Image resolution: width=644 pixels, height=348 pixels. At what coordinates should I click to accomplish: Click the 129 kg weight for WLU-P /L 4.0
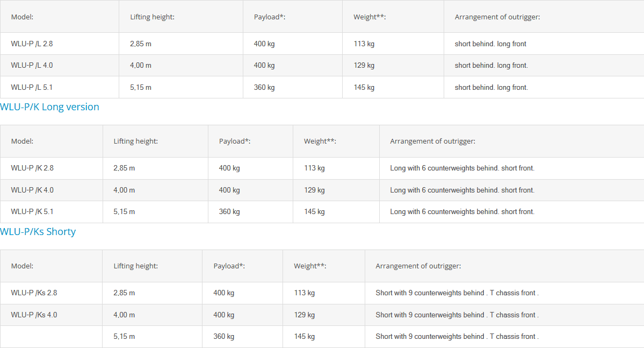click(364, 66)
